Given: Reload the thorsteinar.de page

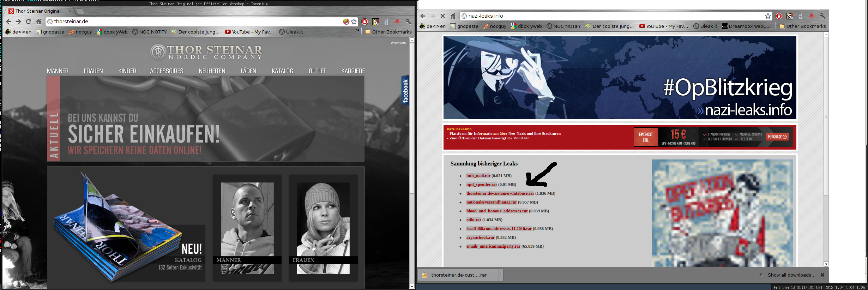Looking at the screenshot, I should (x=29, y=22).
